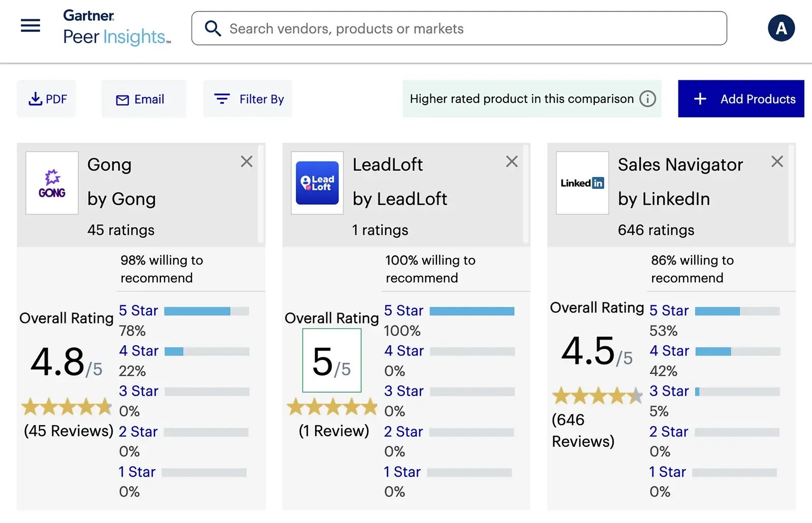Open Gong's 4 Star reviews
This screenshot has height=523, width=812.
139,351
